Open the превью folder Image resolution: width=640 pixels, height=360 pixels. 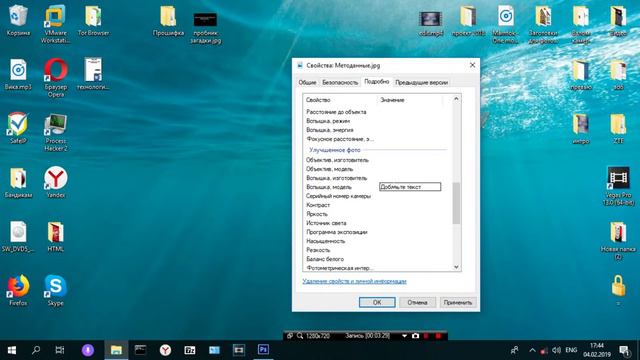pos(581,75)
